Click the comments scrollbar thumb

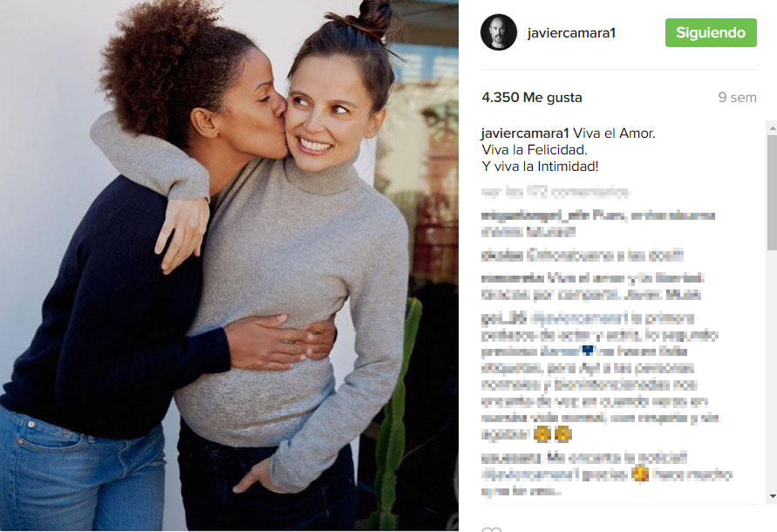click(x=772, y=192)
